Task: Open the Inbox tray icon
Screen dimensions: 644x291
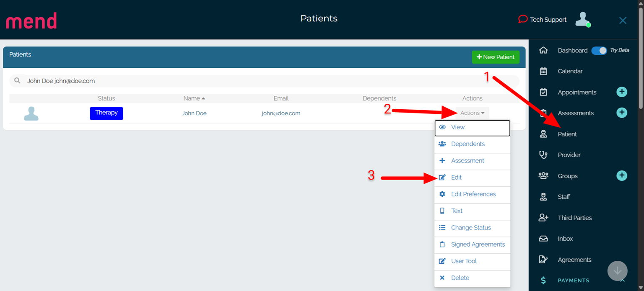Action: 543,239
